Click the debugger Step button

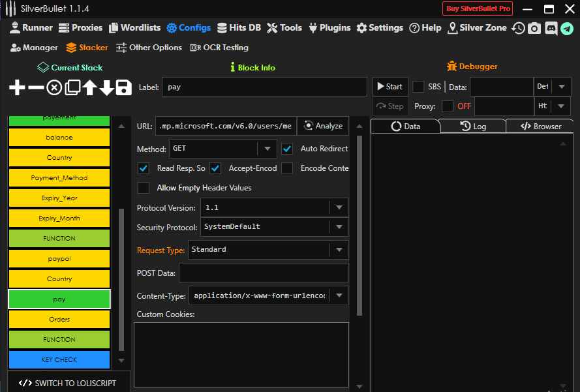(390, 106)
